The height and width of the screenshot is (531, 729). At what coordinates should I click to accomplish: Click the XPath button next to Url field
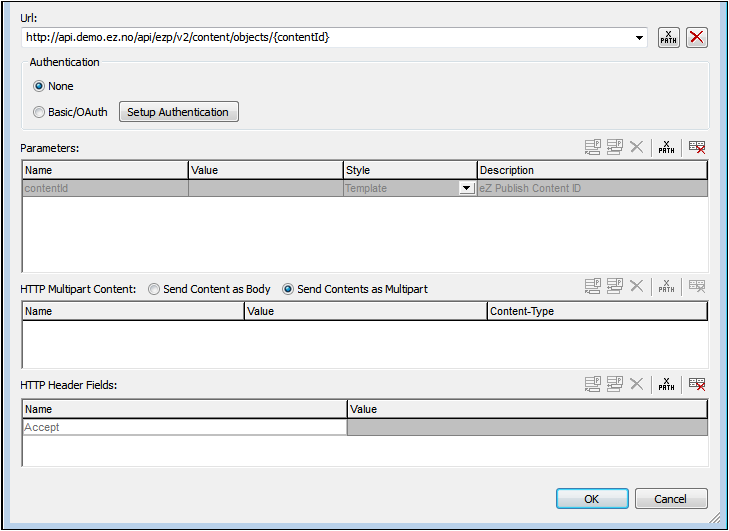coord(669,37)
